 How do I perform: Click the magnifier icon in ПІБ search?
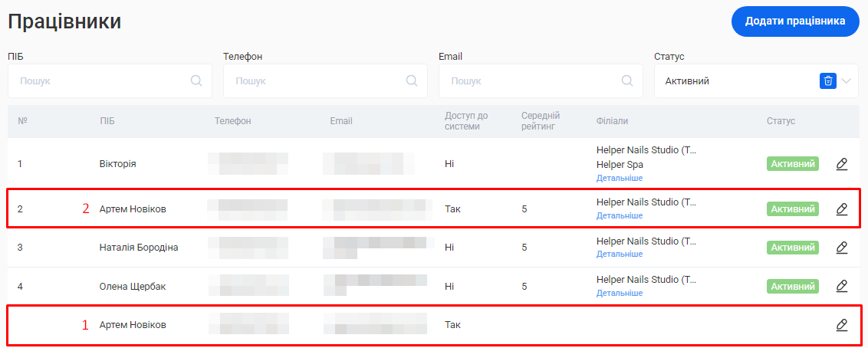tap(196, 80)
